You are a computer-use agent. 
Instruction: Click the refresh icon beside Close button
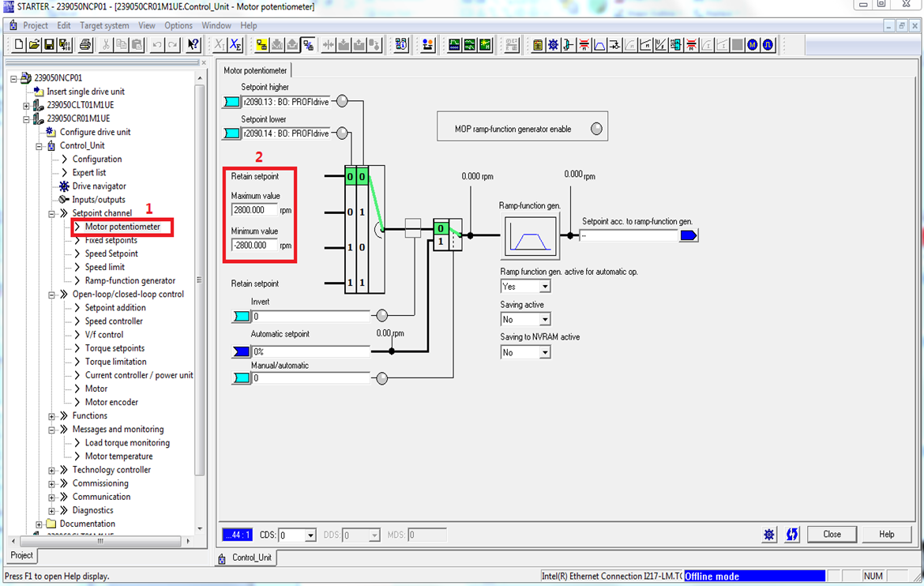[792, 535]
